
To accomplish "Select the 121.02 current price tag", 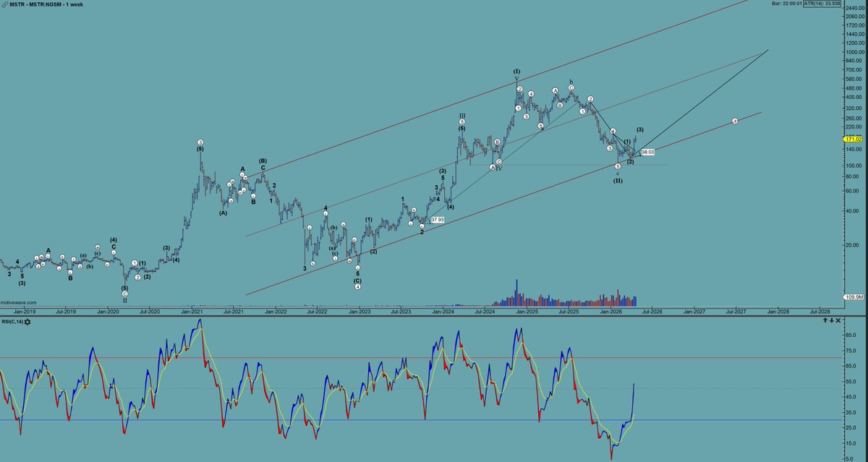I will coord(854,138).
